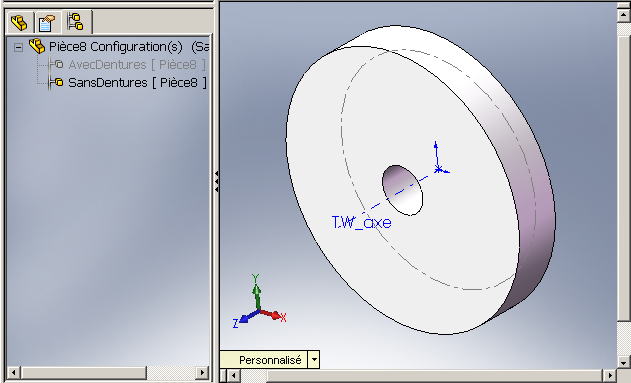The height and width of the screenshot is (383, 631).
Task: Click the Personnalisé view label
Action: [x=270, y=360]
